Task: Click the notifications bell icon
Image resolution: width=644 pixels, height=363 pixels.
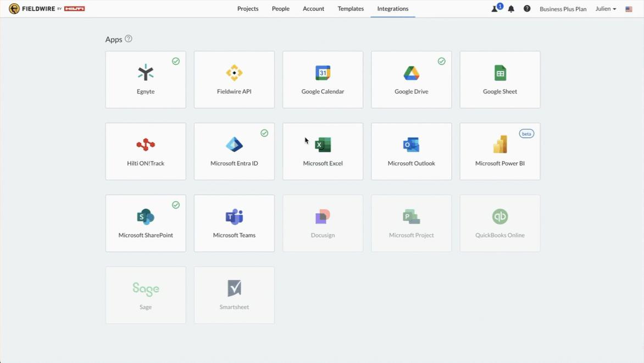Action: coord(511,9)
